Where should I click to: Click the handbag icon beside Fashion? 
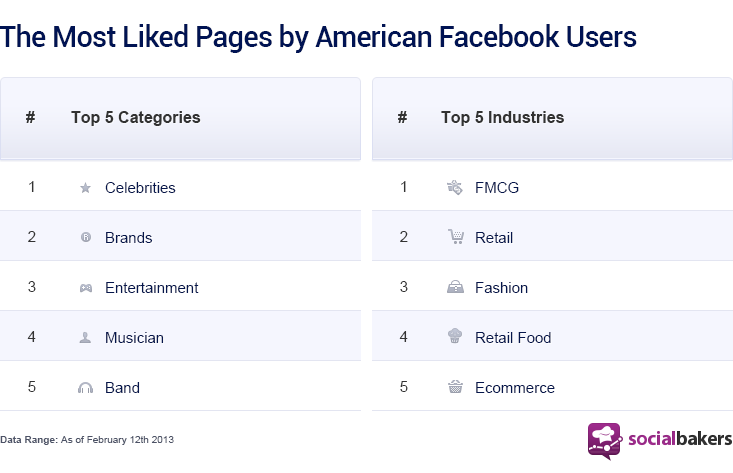455,287
